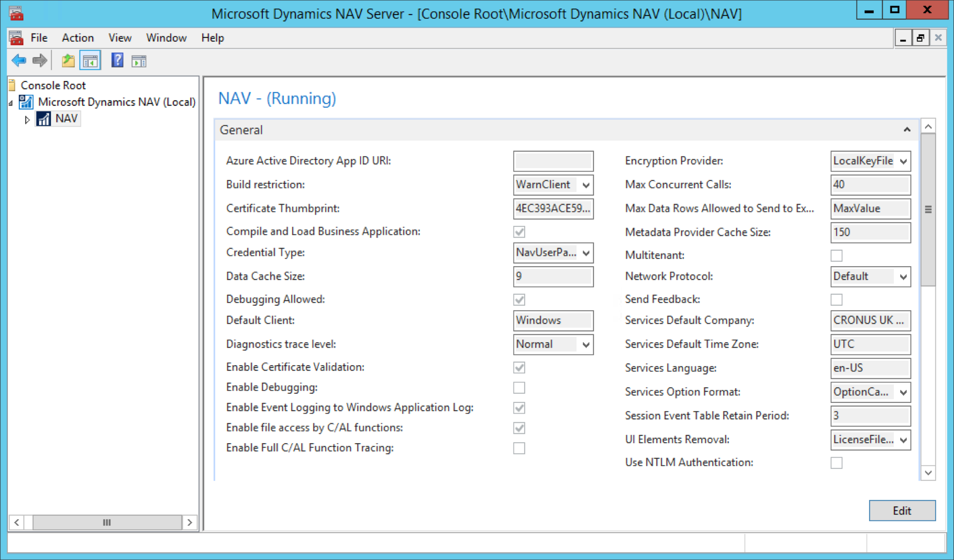Click the tree pane scroll right arrow
Viewport: 954px width, 560px height.
coord(190,522)
